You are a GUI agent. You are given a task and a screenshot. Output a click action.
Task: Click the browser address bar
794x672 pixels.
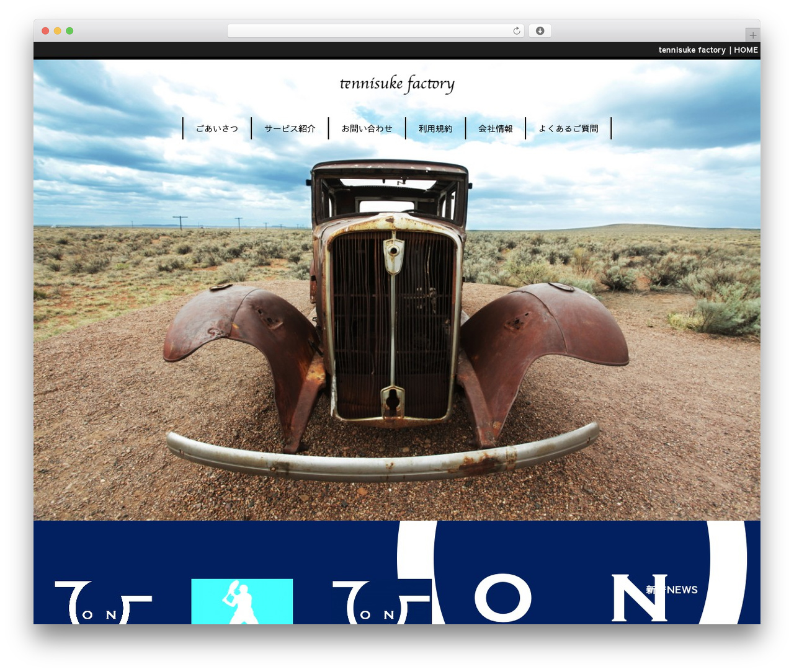(x=376, y=31)
